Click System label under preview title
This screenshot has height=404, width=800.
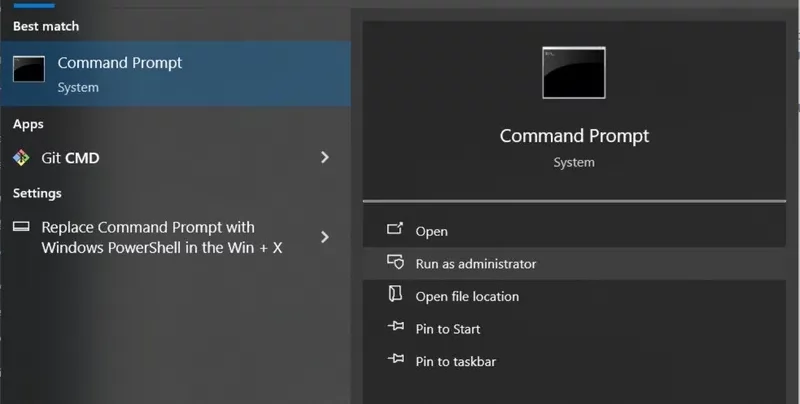point(574,163)
